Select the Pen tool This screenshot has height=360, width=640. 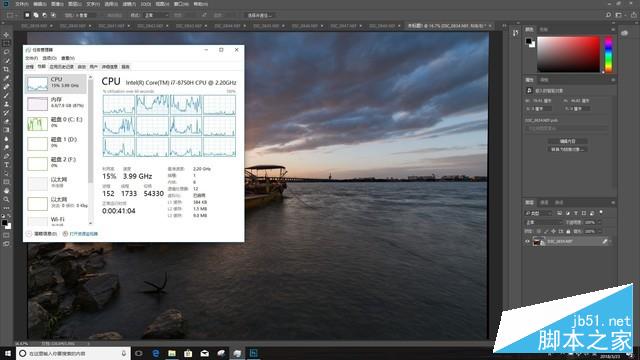[x=6, y=156]
